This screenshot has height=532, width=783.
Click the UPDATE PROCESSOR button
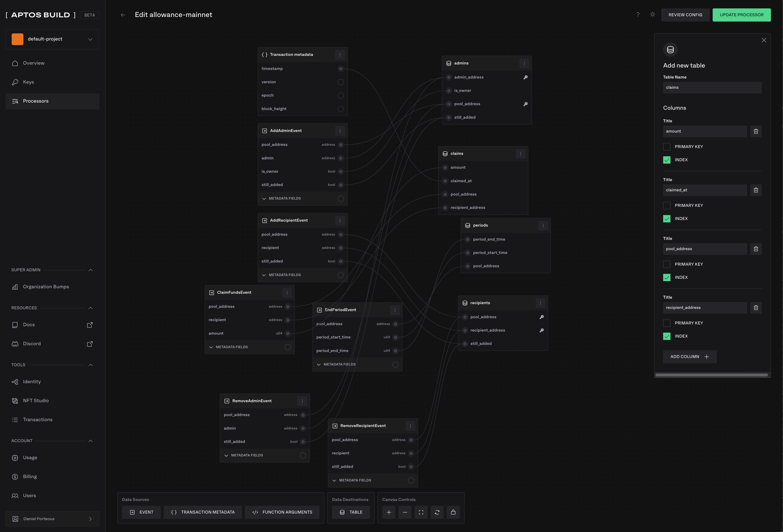coord(741,15)
